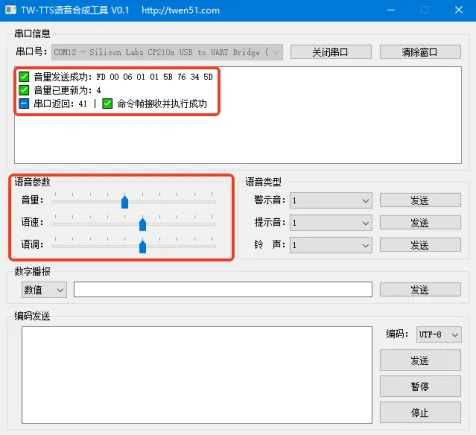476x435 pixels.
Task: Click the hex text FD 00 06 01 01 5B 76 34 5D
Action: pyautogui.click(x=154, y=77)
